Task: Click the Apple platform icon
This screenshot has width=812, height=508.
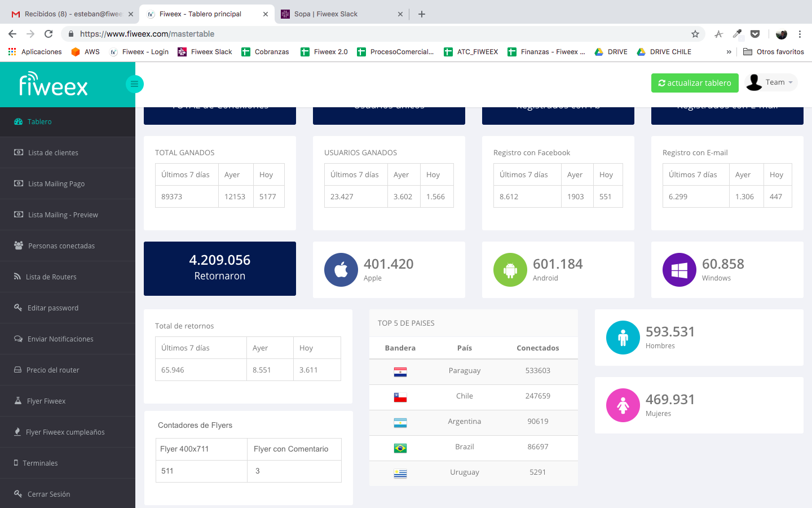Action: coord(341,270)
